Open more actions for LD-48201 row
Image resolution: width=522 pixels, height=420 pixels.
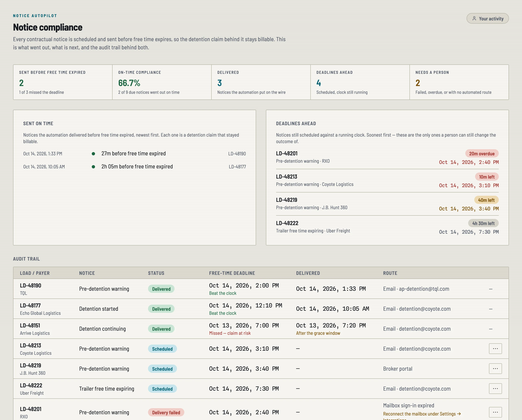pos(495,412)
